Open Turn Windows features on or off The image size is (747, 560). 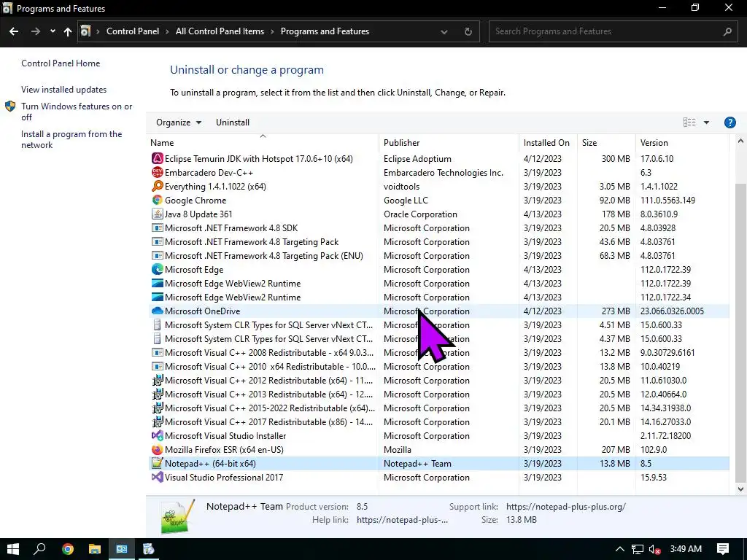76,112
